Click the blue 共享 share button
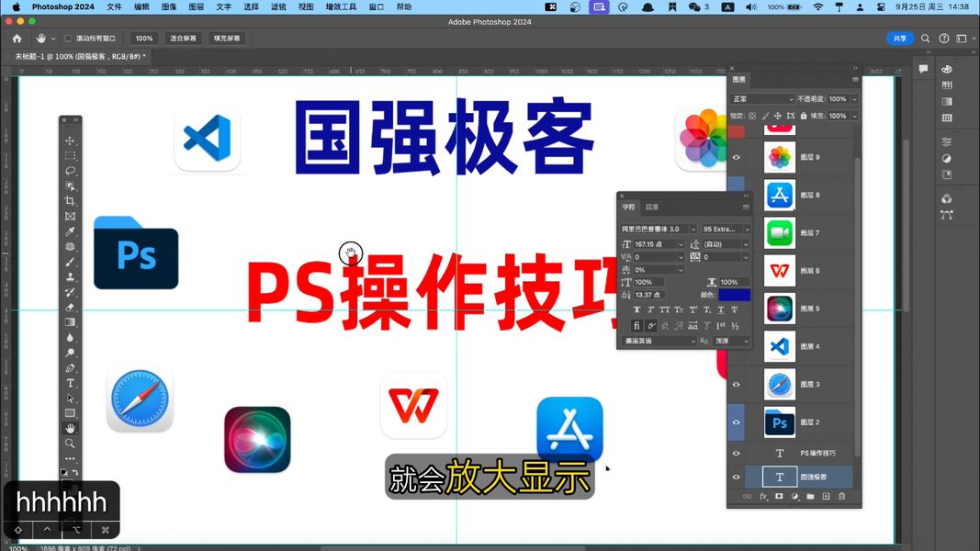 click(900, 38)
